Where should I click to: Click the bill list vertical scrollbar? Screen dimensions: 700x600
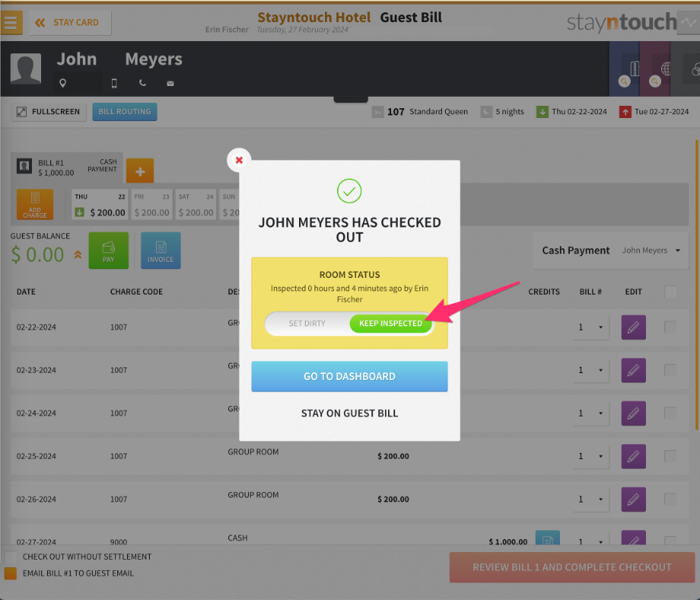pos(697,285)
